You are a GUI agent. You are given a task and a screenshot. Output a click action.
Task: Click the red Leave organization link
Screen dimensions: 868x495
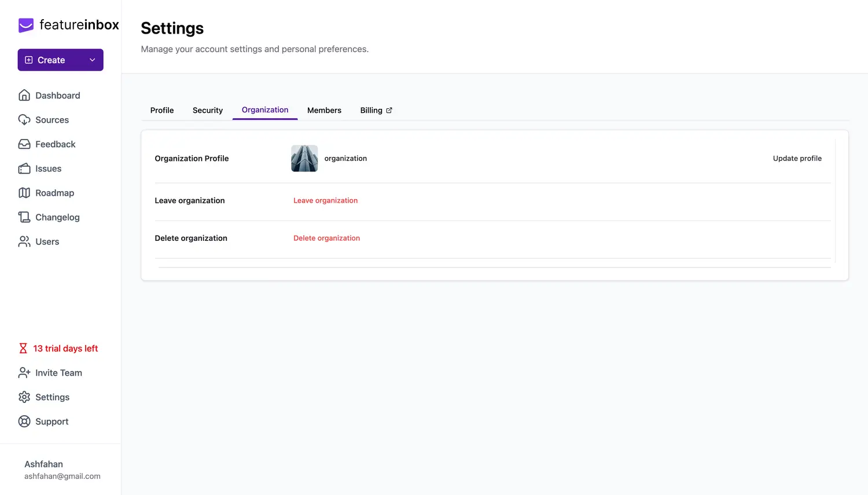point(325,201)
